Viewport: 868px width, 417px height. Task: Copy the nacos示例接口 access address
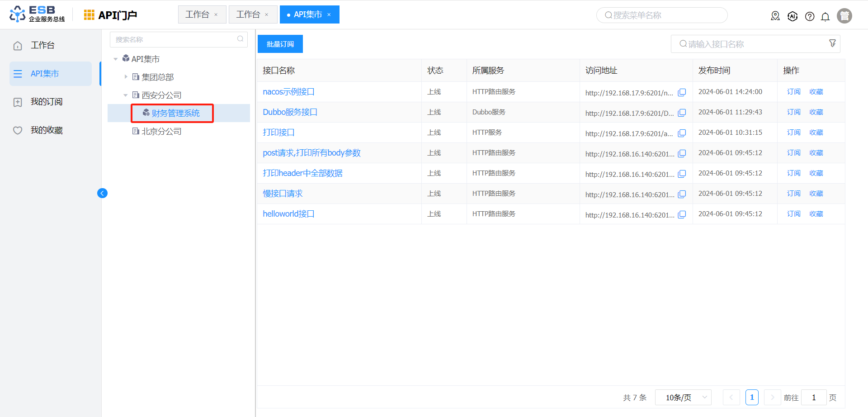click(682, 92)
